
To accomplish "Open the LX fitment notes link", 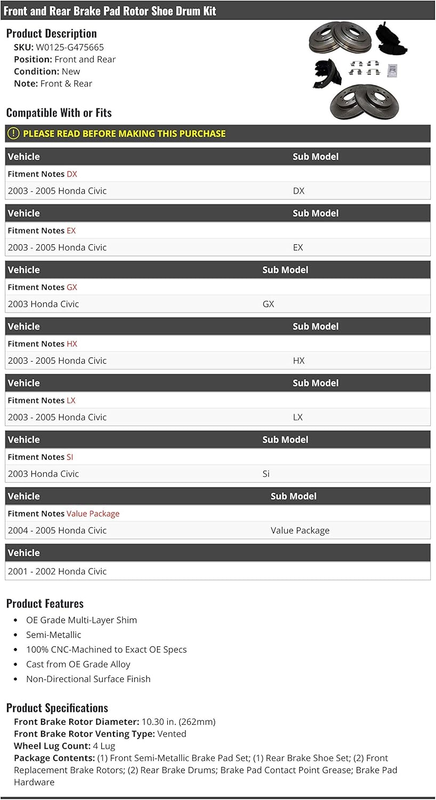I will [71, 401].
